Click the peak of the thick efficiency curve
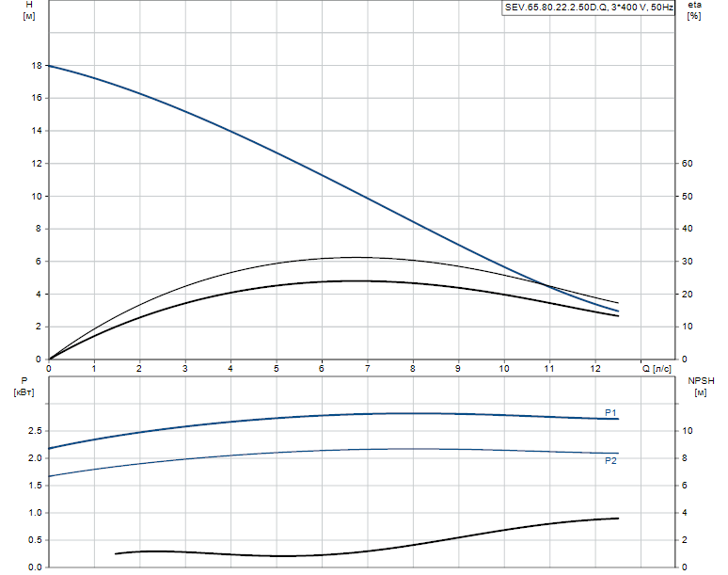 coord(356,280)
